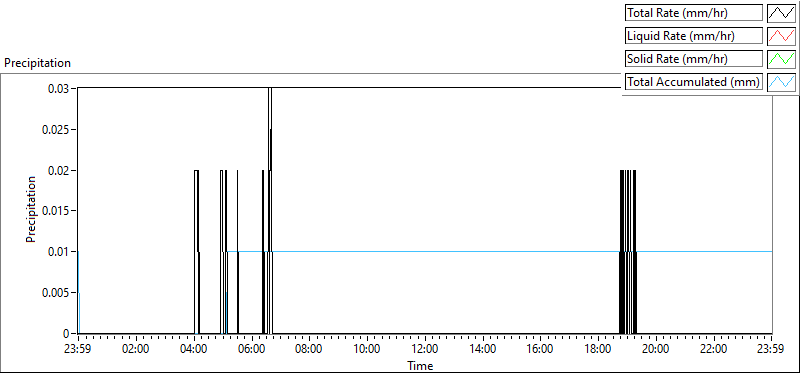Click the leftmost 23:59 time axis start value
The width and height of the screenshot is (800, 373).
78,350
